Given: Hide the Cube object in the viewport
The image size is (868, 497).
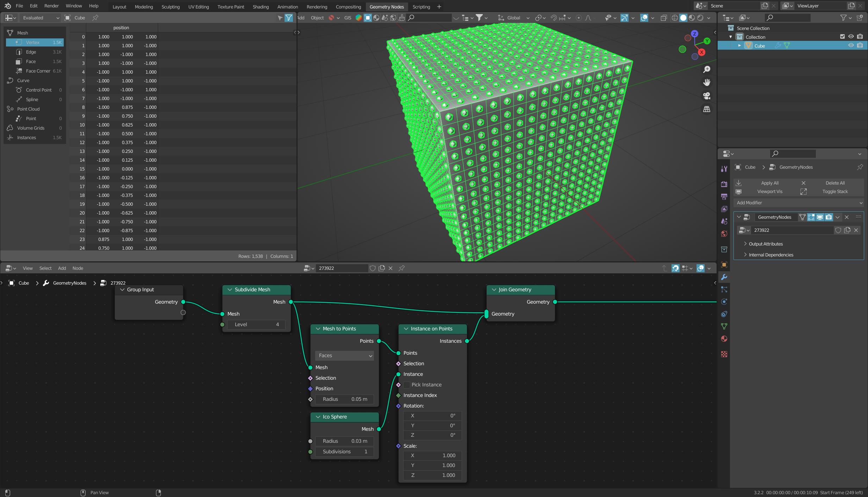Looking at the screenshot, I should [x=851, y=45].
